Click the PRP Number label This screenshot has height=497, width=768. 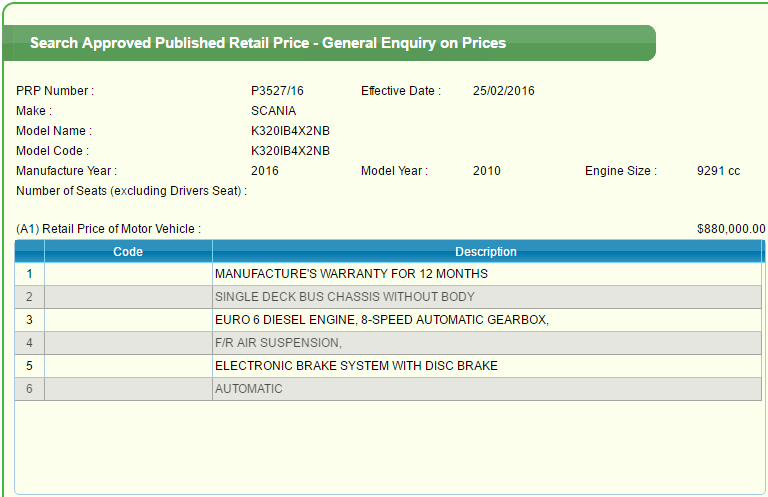[55, 91]
